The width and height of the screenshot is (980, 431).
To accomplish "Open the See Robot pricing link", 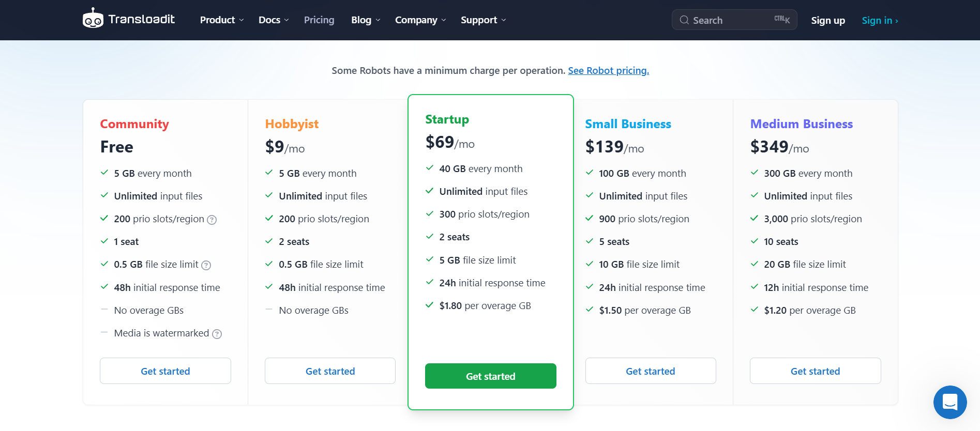I will tap(608, 71).
